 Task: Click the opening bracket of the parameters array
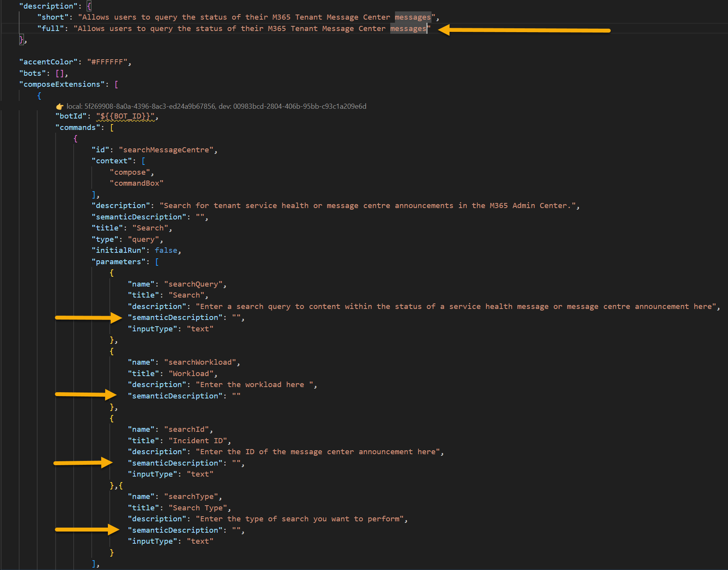point(157,262)
